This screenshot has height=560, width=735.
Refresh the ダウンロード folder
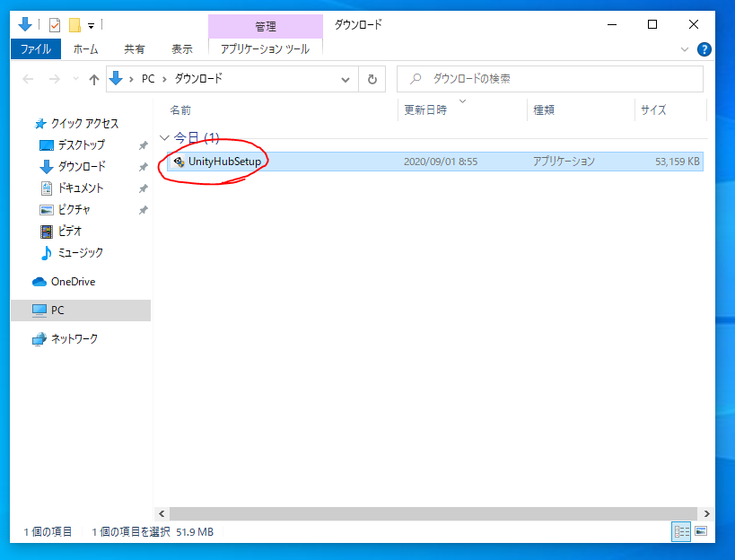tap(372, 79)
